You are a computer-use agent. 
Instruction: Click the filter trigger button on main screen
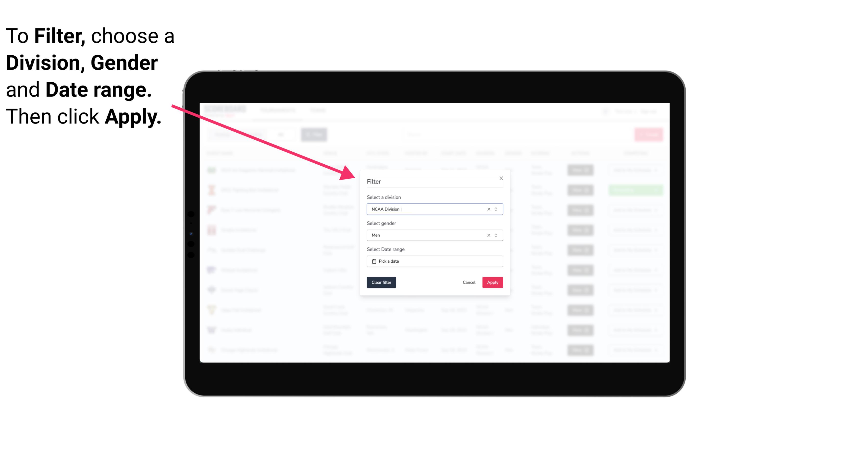(x=315, y=135)
